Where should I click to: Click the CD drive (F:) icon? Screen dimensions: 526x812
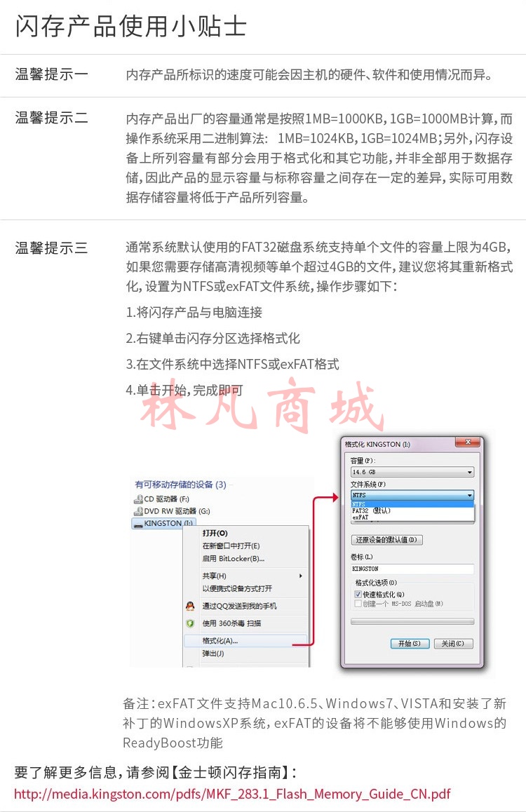click(138, 499)
